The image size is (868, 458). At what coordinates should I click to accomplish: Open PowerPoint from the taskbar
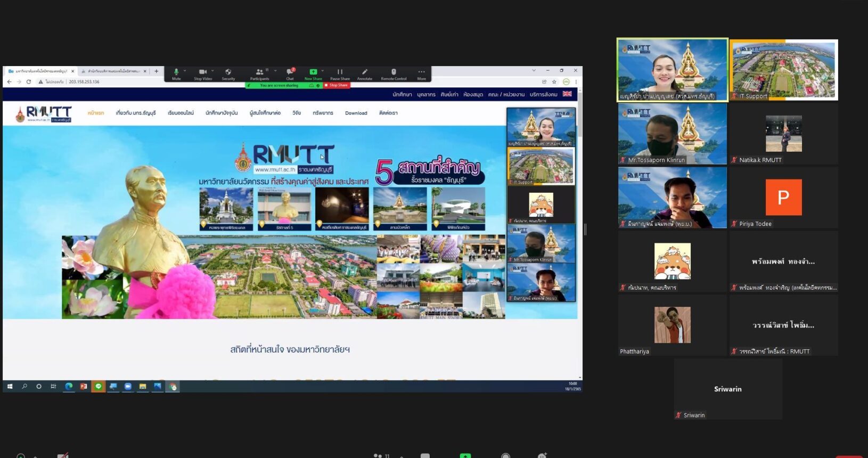click(84, 386)
